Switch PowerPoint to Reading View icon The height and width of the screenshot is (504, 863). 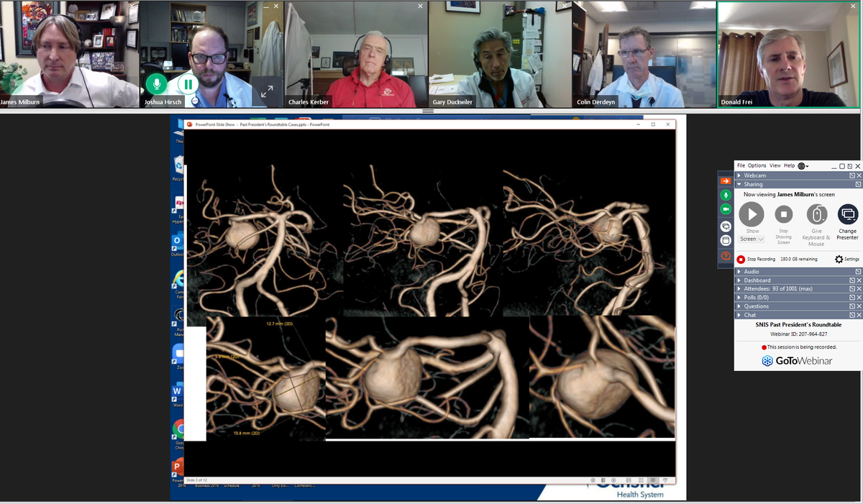(x=653, y=480)
